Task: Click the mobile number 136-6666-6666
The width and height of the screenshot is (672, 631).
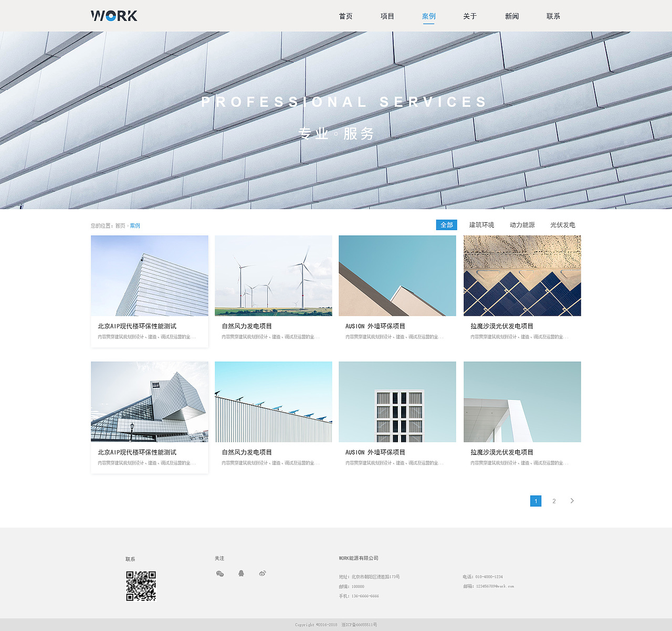Action: coord(365,596)
